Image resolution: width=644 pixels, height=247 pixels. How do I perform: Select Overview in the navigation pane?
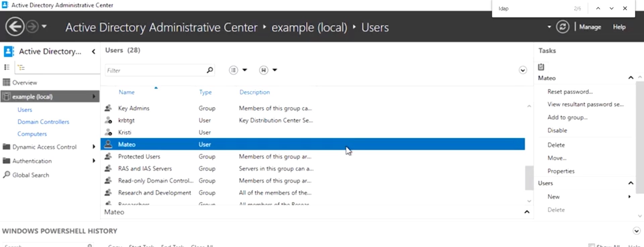click(x=24, y=82)
